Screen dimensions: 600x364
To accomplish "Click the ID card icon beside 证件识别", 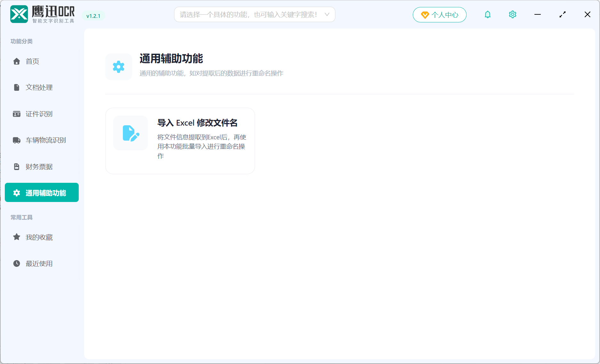I will point(17,114).
